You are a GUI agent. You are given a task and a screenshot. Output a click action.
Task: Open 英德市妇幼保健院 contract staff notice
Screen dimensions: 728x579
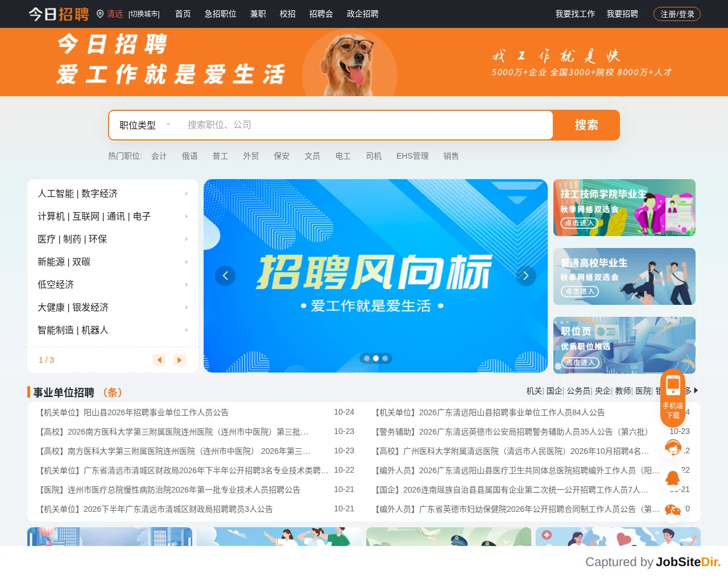pos(516,509)
